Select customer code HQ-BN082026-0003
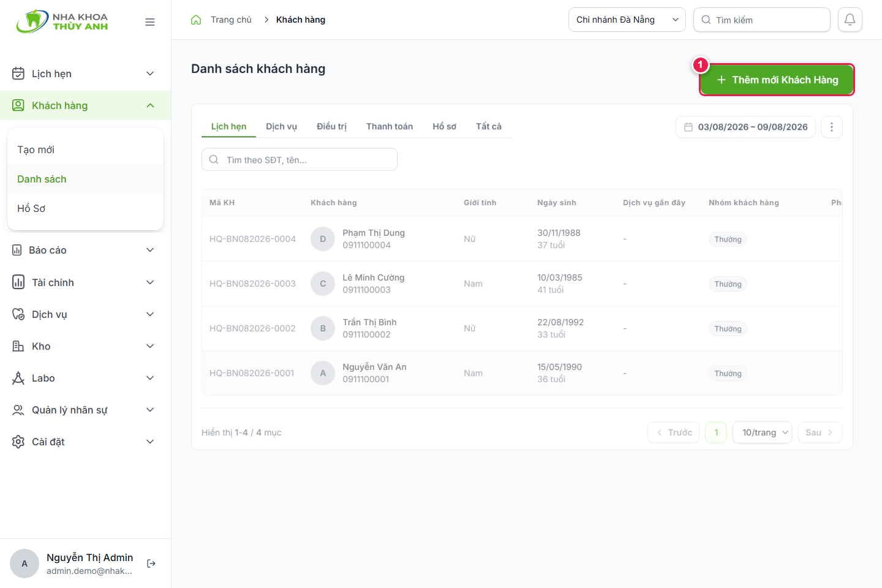The height and width of the screenshot is (588, 882). click(x=252, y=284)
